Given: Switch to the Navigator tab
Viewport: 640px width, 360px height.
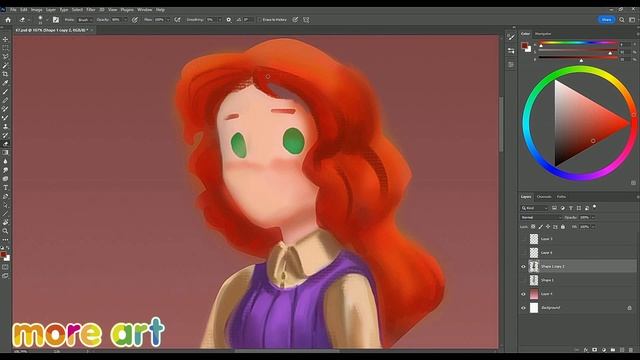Looking at the screenshot, I should (543, 34).
